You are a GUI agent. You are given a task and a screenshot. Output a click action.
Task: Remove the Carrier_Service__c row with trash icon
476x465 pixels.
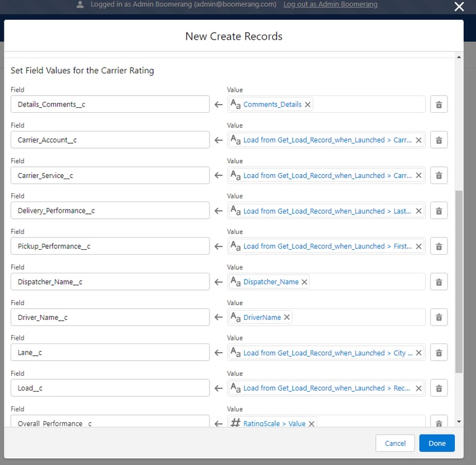click(x=438, y=175)
